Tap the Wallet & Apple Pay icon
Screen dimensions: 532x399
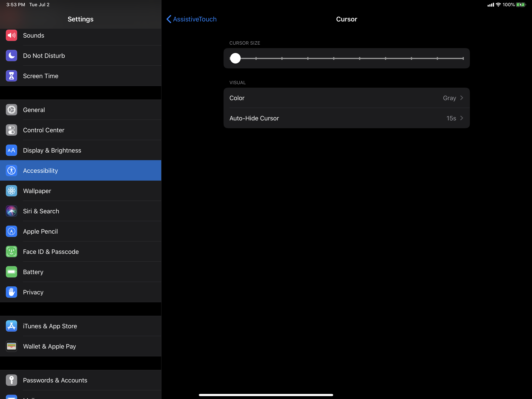click(11, 346)
